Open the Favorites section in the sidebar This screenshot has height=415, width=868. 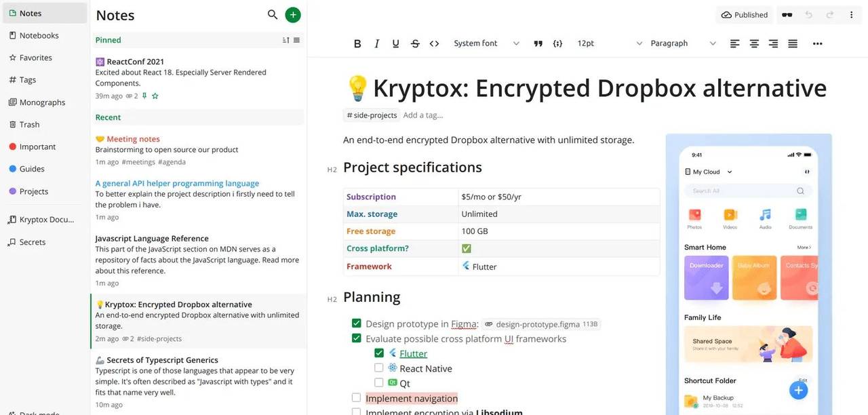[x=35, y=58]
